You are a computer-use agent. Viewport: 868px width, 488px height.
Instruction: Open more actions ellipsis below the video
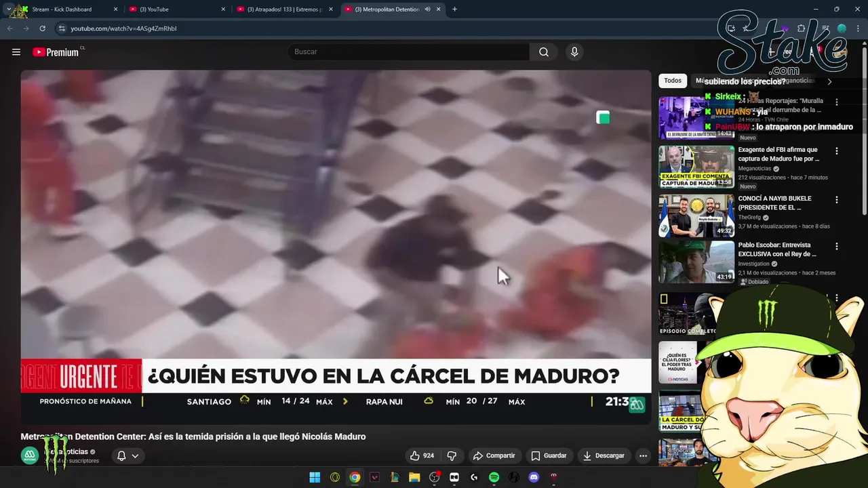643,455
